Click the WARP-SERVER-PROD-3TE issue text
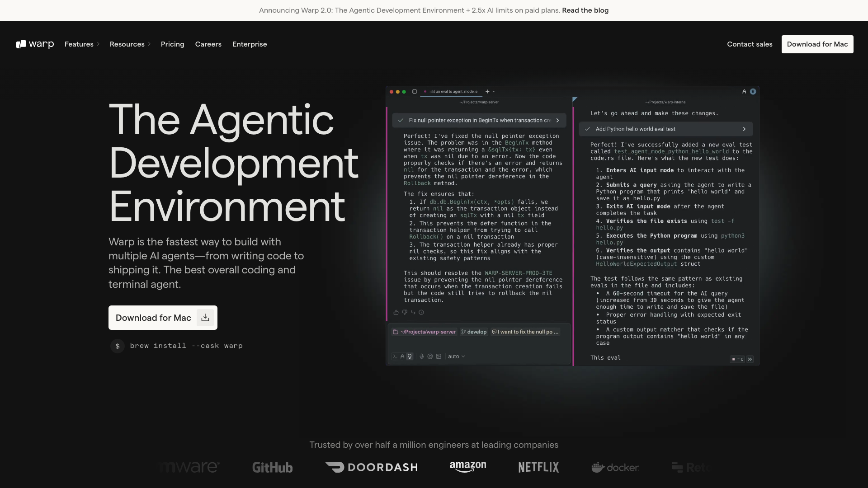Viewport: 868px width, 488px height. click(518, 273)
